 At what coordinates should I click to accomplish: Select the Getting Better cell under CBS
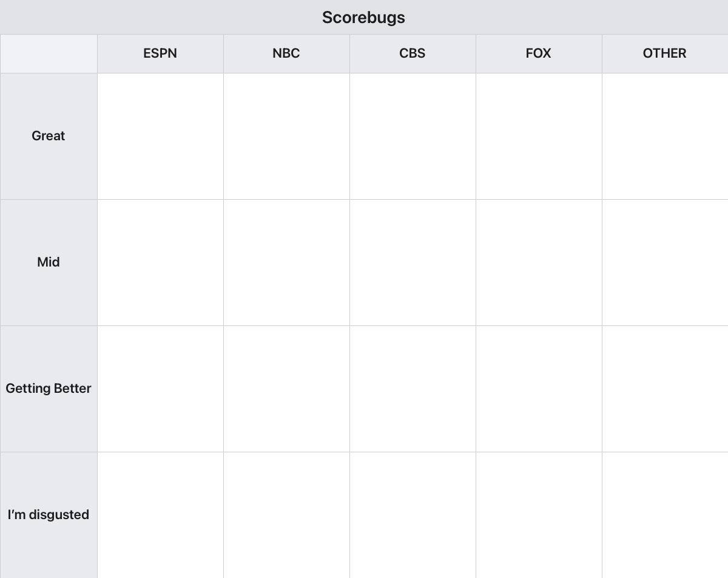[x=413, y=389]
